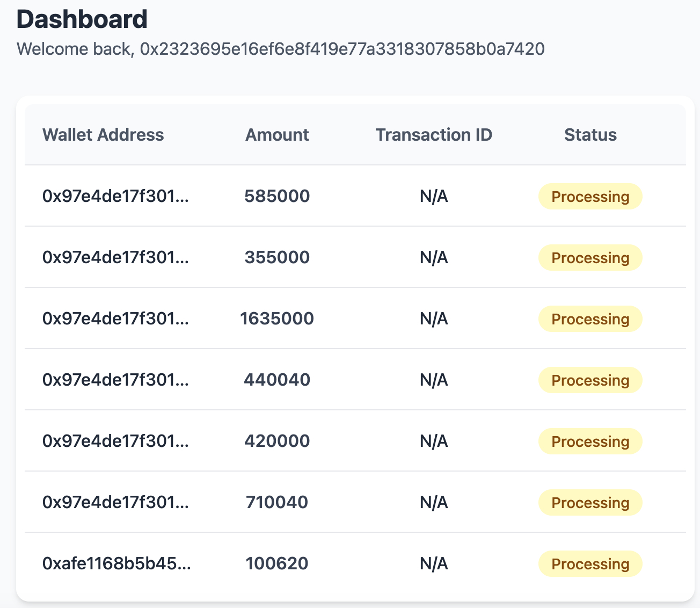Open the 0xafe1168b5b45... wallet address
Screen dimensions: 700x608
click(x=116, y=563)
